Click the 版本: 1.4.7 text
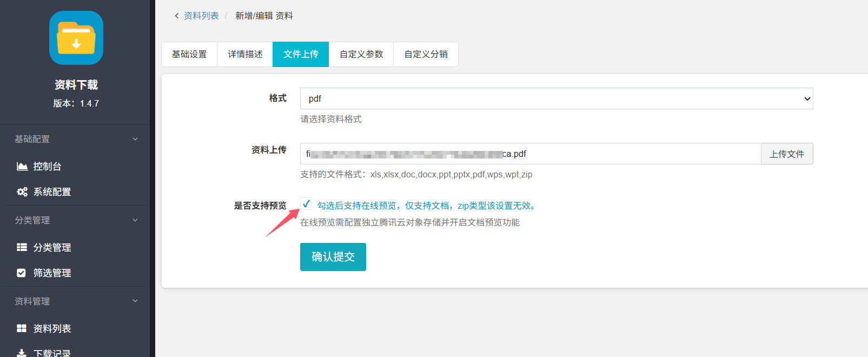 point(76,103)
